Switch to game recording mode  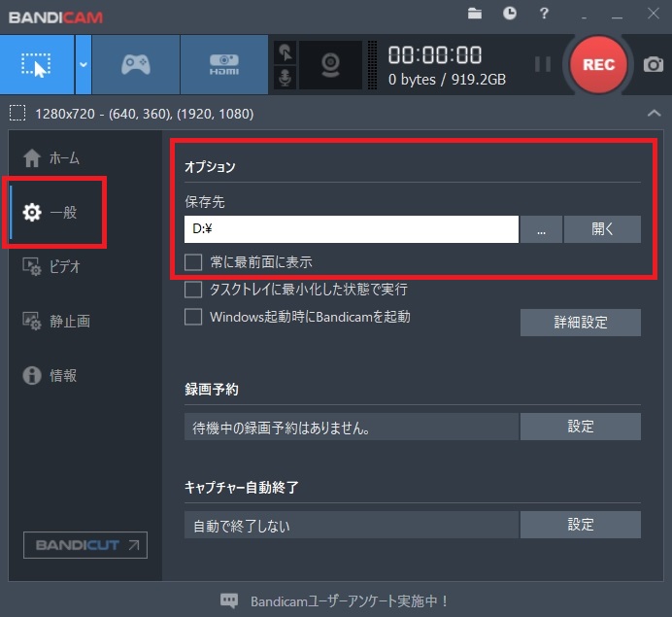click(136, 65)
